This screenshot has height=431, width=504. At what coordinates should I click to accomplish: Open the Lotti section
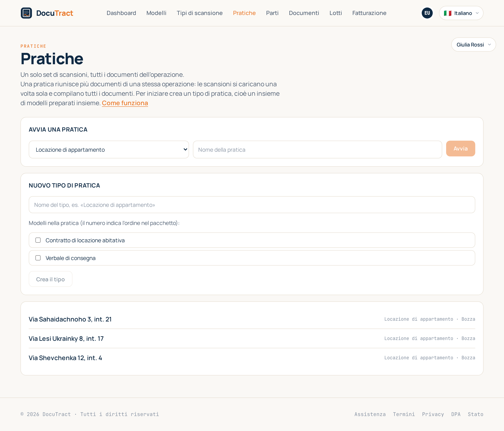tap(335, 13)
